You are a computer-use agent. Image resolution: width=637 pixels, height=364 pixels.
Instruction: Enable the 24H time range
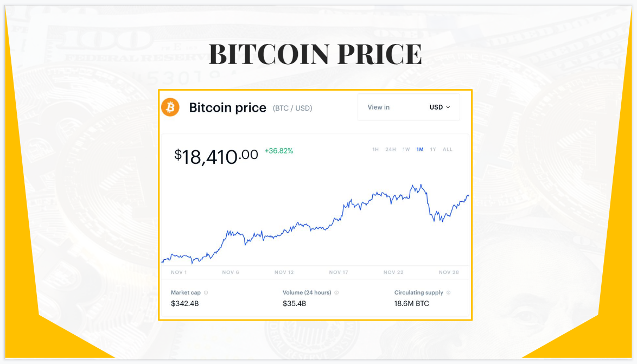pos(391,149)
